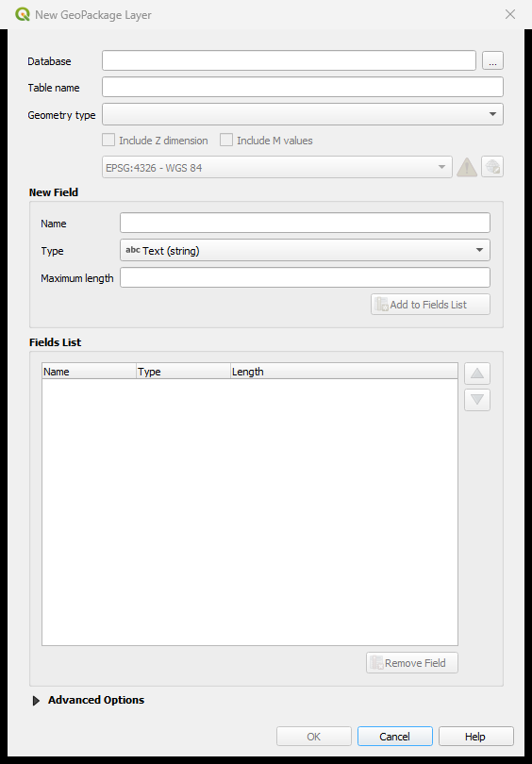Click the Help button
The image size is (532, 764).
[475, 737]
